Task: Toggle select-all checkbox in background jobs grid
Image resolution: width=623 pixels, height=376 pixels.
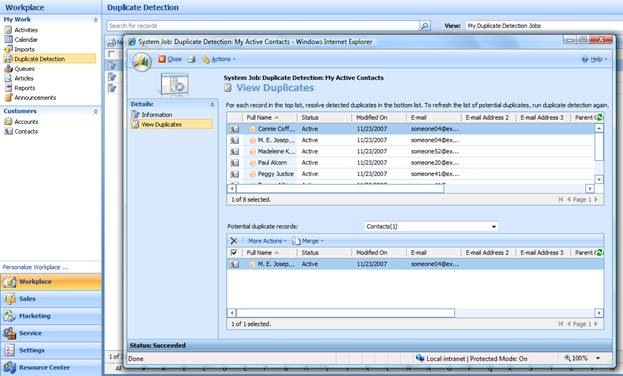Action: (x=112, y=54)
